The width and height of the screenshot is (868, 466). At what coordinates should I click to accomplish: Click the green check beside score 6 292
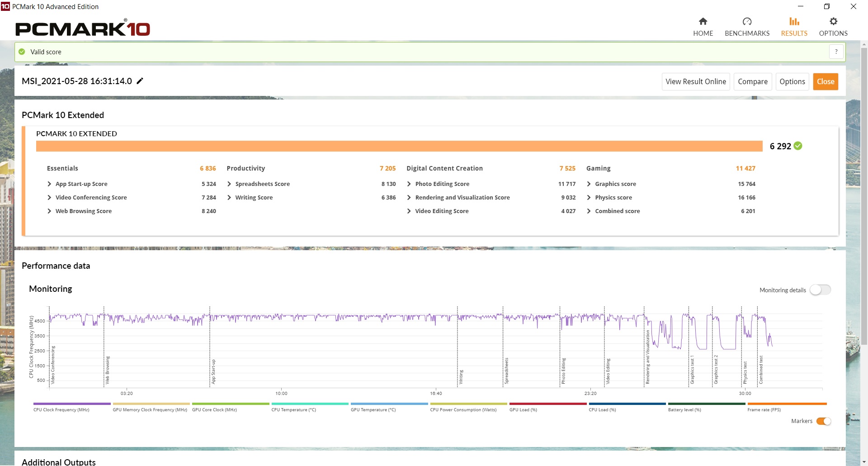click(x=798, y=146)
